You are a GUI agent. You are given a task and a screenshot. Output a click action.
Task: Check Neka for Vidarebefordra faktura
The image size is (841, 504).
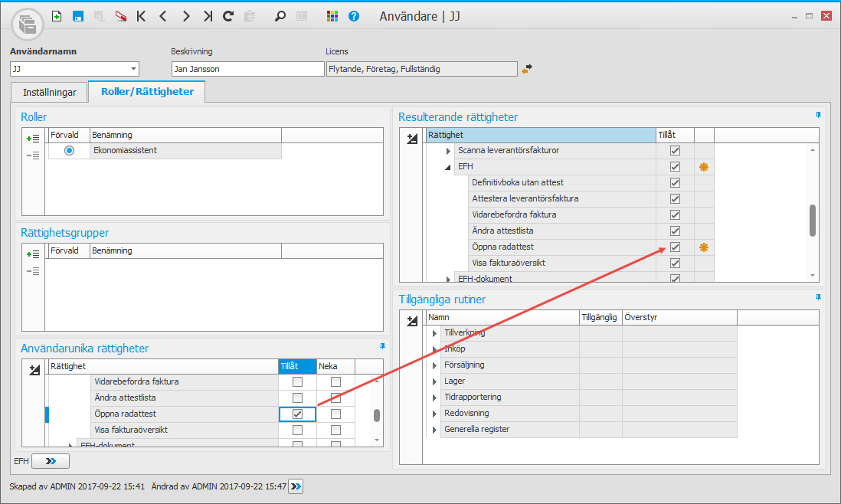pyautogui.click(x=335, y=381)
